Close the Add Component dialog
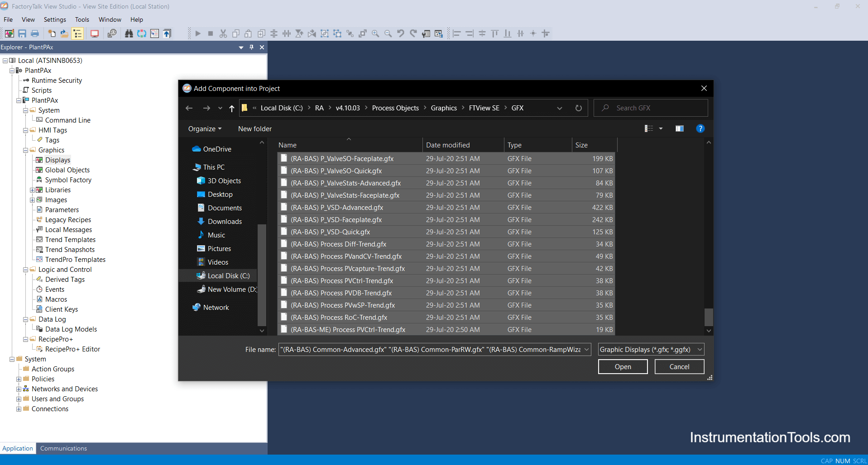 (704, 88)
